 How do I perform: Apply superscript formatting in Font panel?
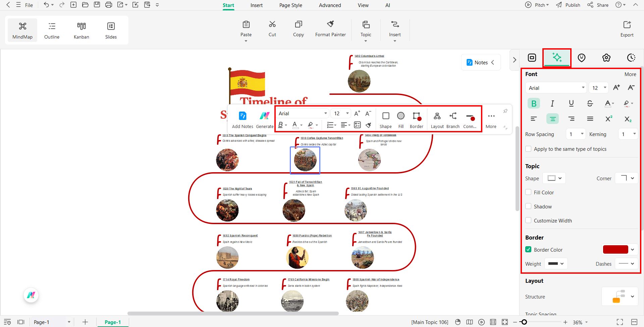609,119
